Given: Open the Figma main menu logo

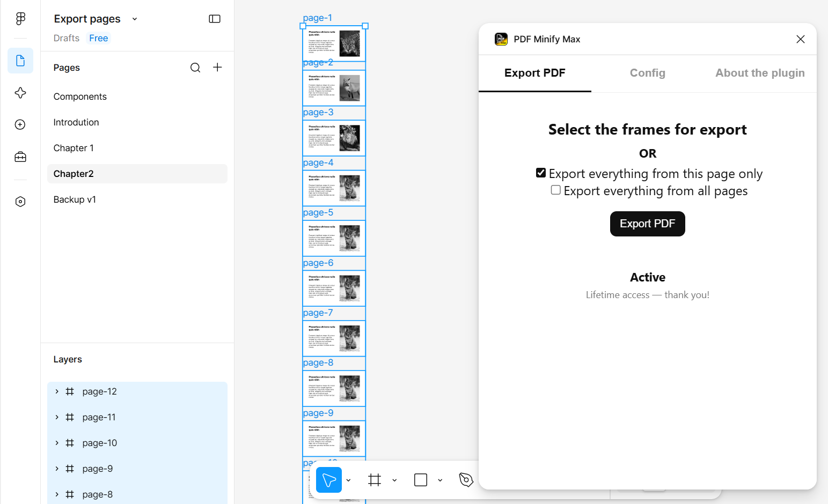Looking at the screenshot, I should 20,19.
